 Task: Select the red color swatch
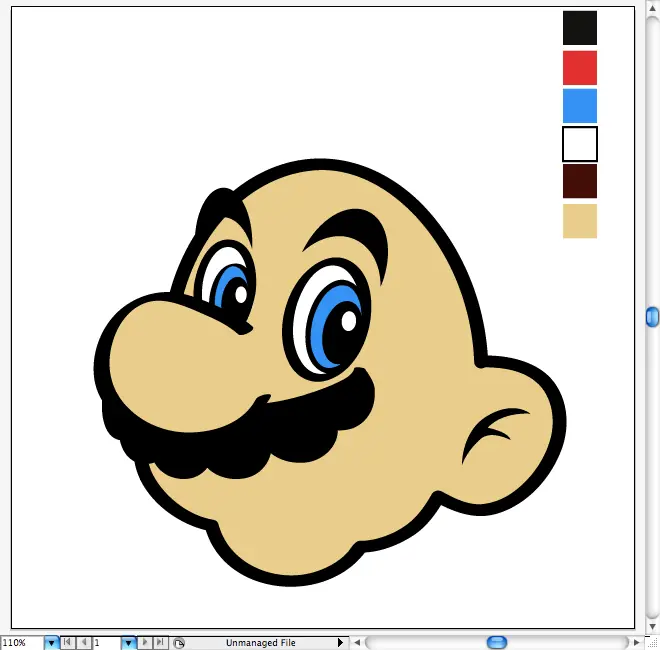[x=580, y=67]
